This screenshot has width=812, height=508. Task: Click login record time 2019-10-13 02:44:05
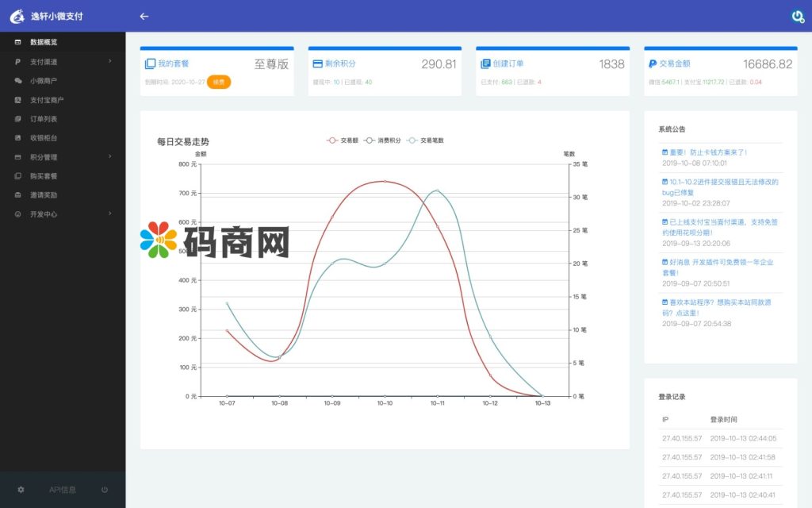(x=743, y=438)
